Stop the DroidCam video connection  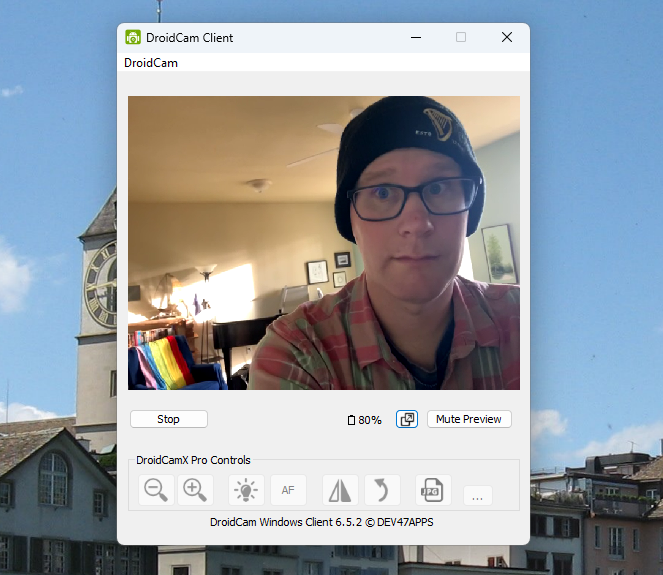(x=169, y=419)
